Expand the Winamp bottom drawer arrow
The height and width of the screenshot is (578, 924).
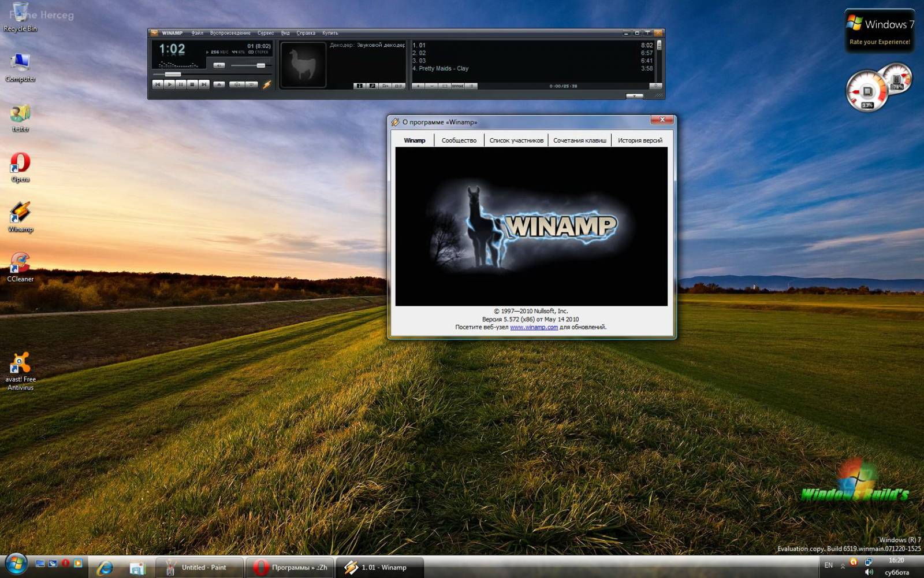(x=635, y=96)
